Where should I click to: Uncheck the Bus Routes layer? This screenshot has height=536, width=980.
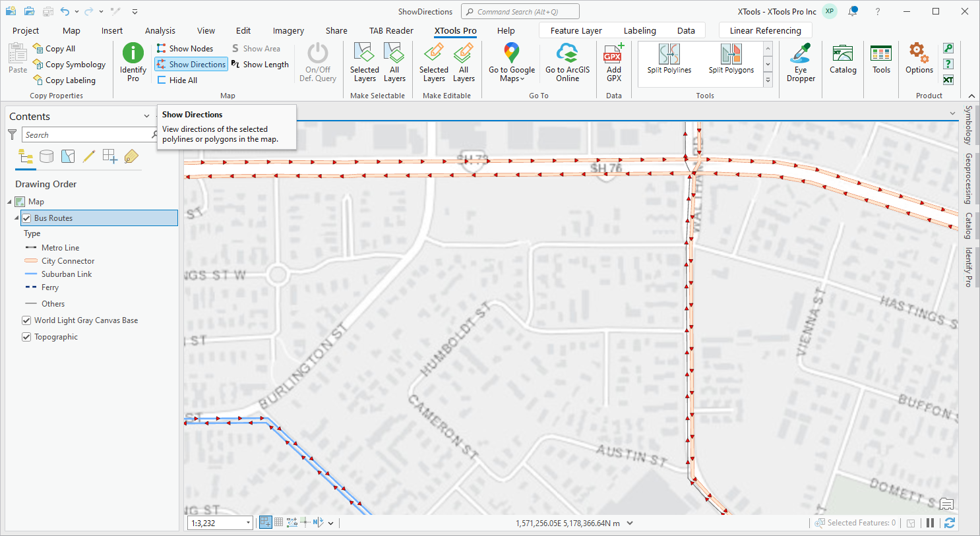coord(26,218)
